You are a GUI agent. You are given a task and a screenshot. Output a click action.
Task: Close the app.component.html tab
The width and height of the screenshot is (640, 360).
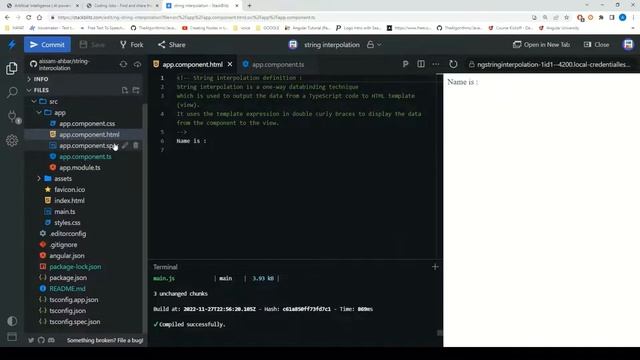coord(230,64)
